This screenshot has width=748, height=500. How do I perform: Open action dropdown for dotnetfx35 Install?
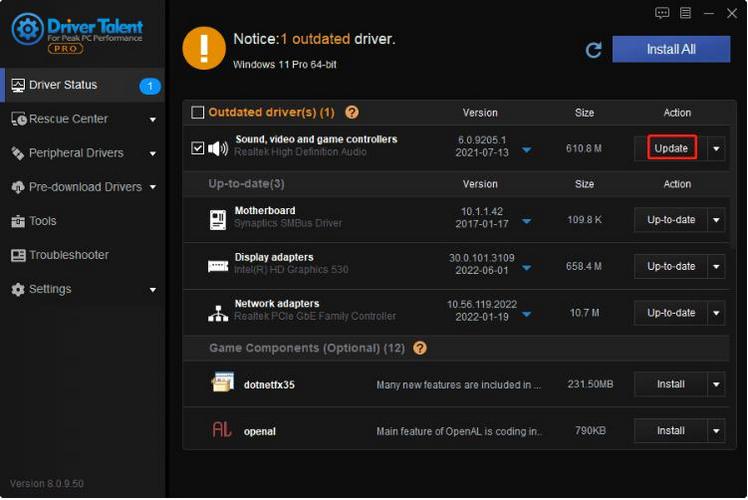pos(716,385)
